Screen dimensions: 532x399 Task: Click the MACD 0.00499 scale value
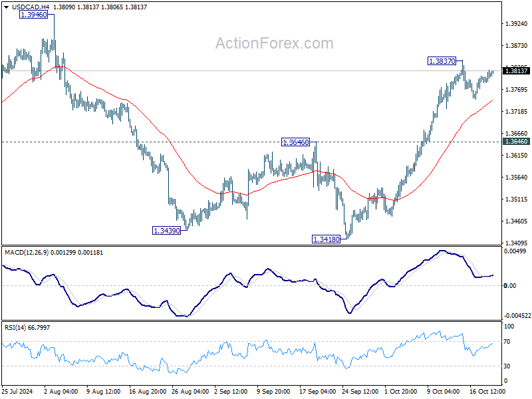[x=515, y=251]
